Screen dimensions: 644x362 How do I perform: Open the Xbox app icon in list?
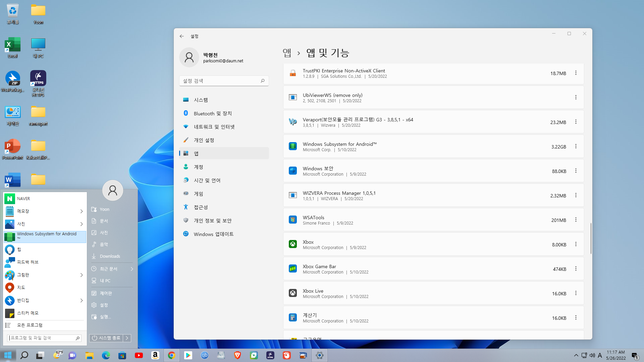293,244
